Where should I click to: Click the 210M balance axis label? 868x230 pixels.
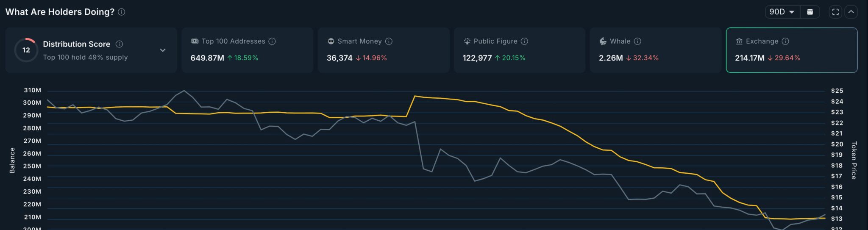(33, 217)
